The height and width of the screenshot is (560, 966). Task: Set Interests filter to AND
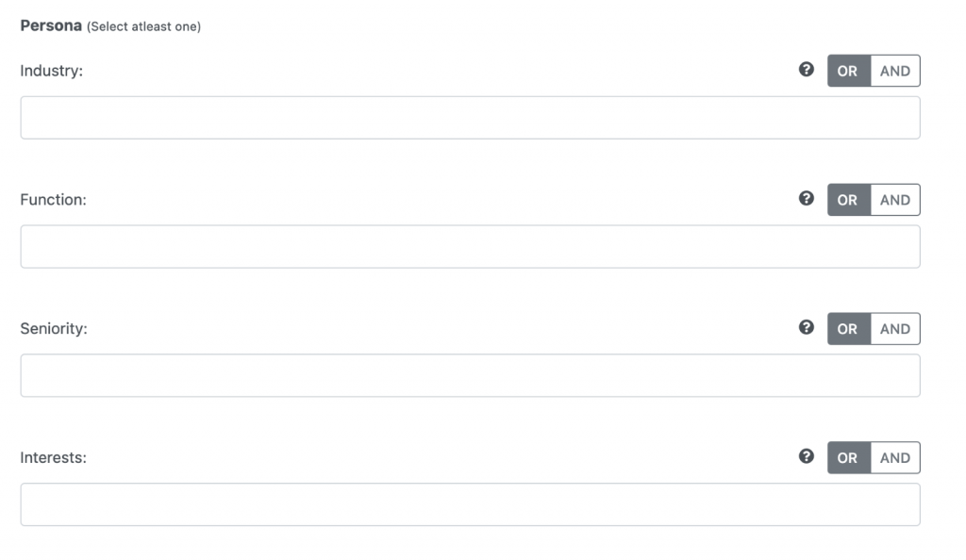tap(895, 458)
